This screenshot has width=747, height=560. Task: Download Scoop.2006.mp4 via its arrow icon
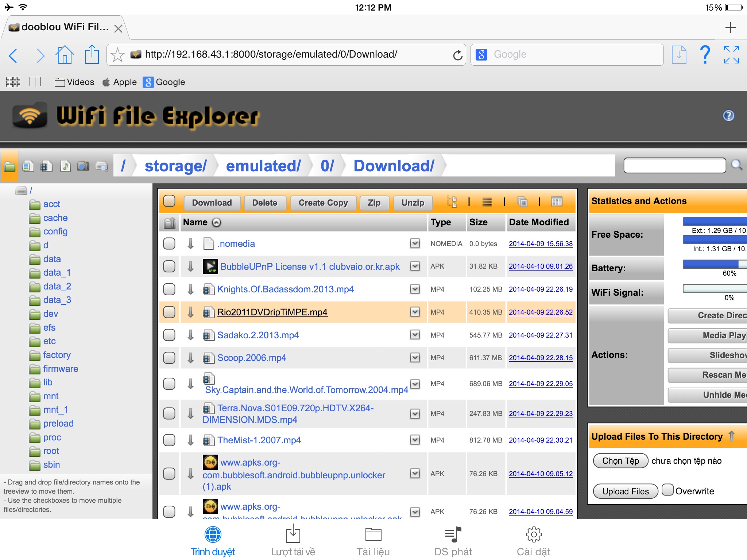point(190,358)
